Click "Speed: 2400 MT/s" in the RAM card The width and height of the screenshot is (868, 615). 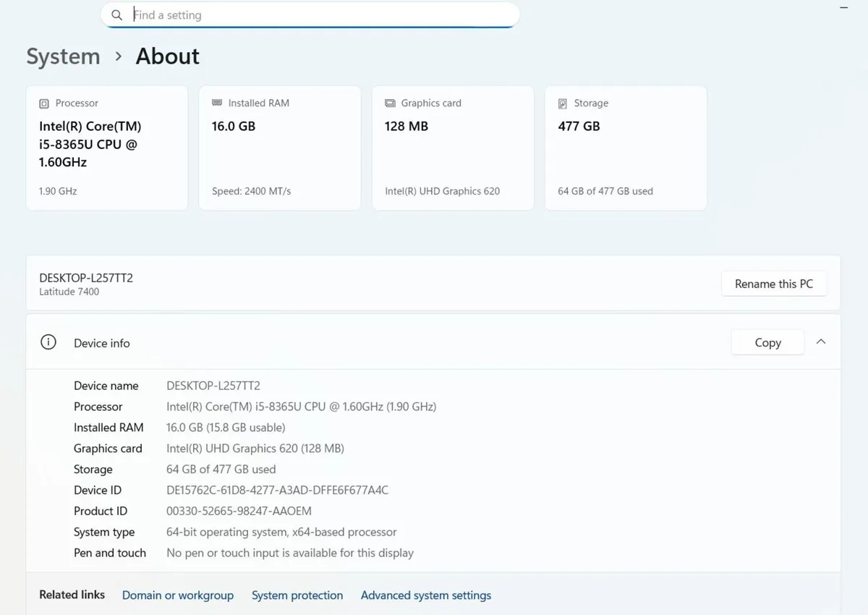point(252,191)
